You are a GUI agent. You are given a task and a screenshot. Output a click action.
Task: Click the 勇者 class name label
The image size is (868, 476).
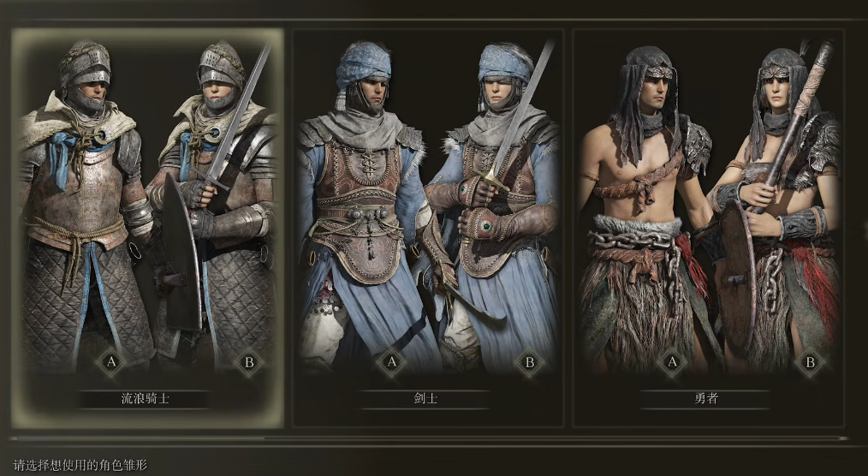(x=706, y=398)
